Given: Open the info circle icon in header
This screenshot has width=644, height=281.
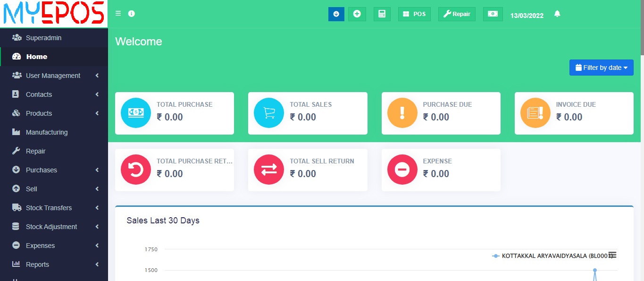Looking at the screenshot, I should coord(132,14).
